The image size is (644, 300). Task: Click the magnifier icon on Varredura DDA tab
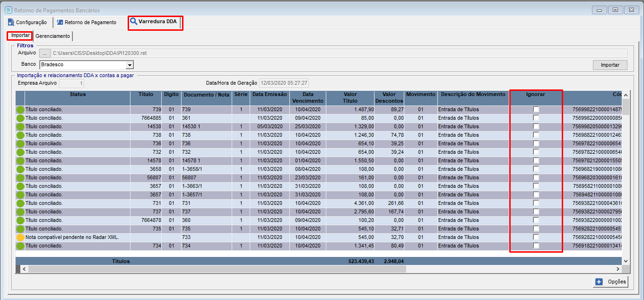coord(134,22)
